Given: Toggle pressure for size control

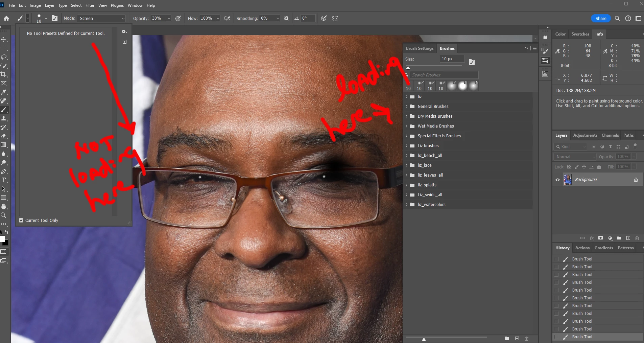Looking at the screenshot, I should pyautogui.click(x=324, y=18).
